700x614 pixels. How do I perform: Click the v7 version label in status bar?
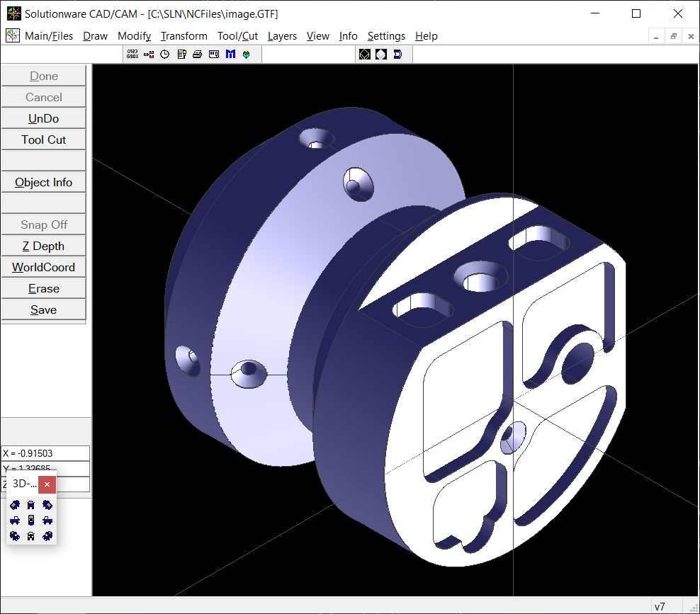pyautogui.click(x=660, y=607)
